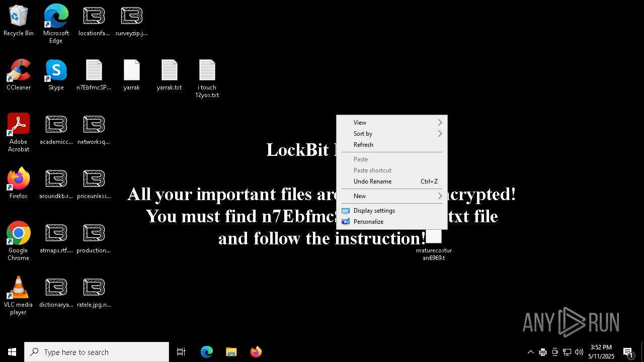Select the Firefox desktop shortcut
This screenshot has height=362, width=644.
click(19, 184)
